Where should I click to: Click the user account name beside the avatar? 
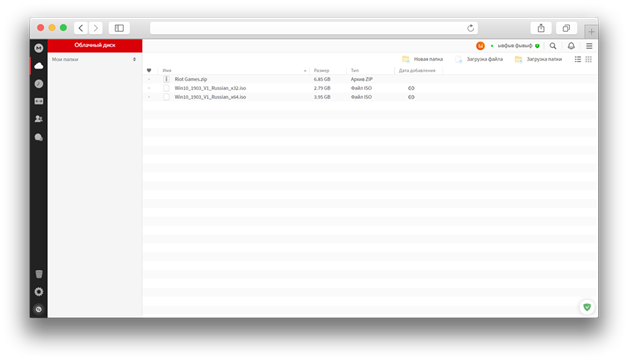coord(515,46)
